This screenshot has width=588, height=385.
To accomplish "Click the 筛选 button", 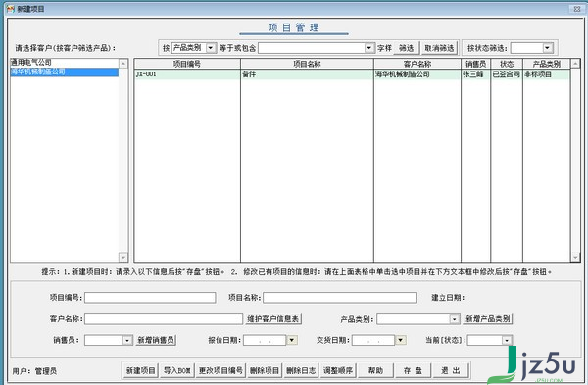I will [x=406, y=48].
